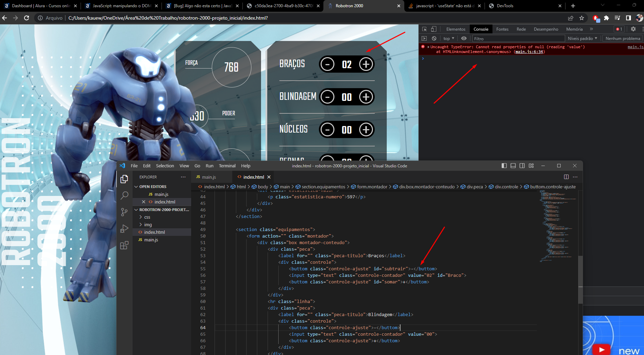Click plus button for Blindagem
The width and height of the screenshot is (644, 355).
click(x=366, y=97)
